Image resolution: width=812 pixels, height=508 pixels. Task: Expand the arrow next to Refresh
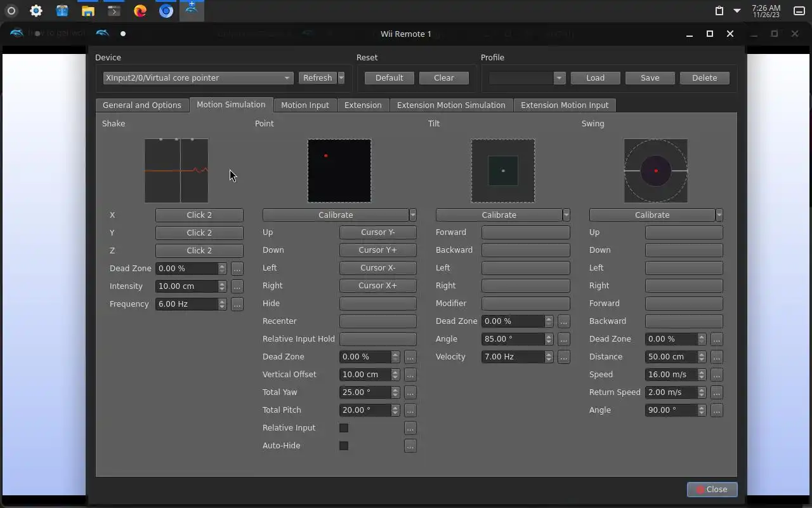tap(341, 77)
